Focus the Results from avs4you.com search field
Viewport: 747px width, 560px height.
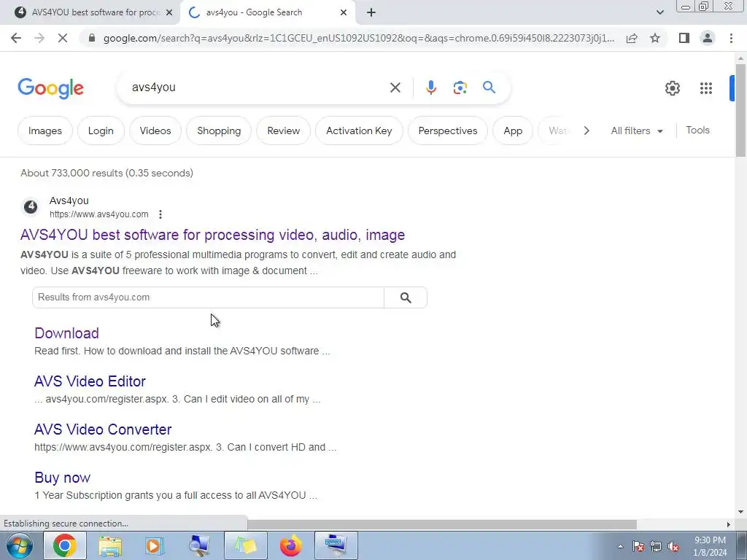208,297
